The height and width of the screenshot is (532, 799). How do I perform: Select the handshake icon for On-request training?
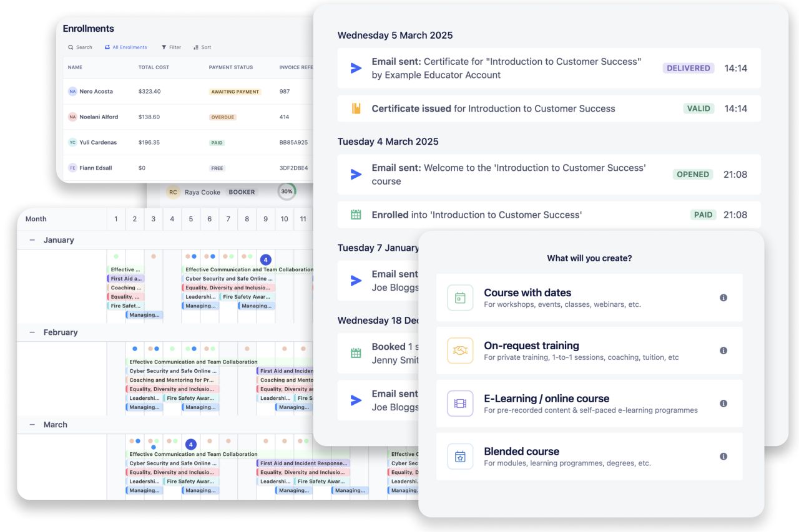(460, 351)
